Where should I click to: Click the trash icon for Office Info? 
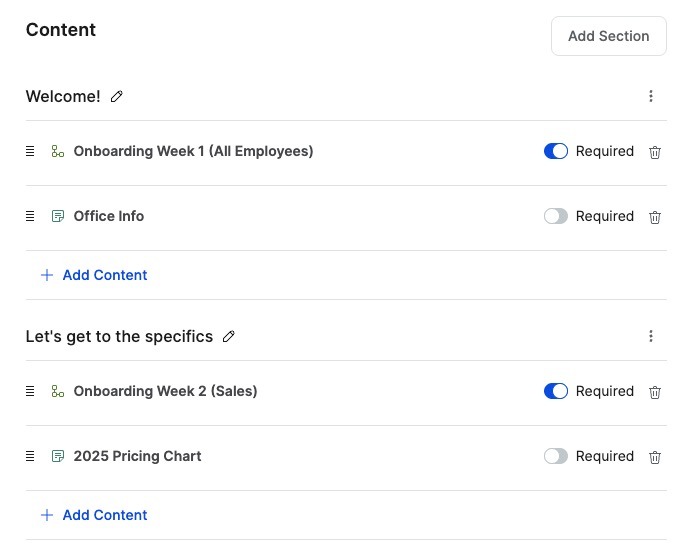tap(655, 217)
